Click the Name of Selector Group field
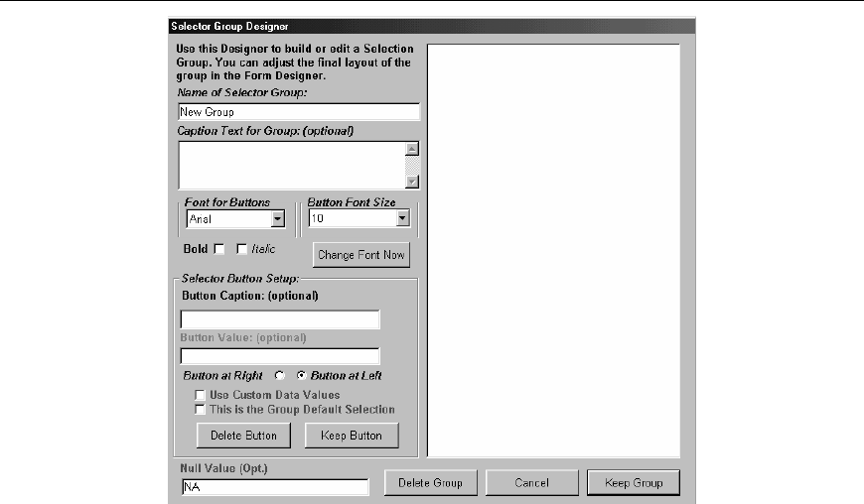Image resolution: width=864 pixels, height=504 pixels. pos(299,112)
